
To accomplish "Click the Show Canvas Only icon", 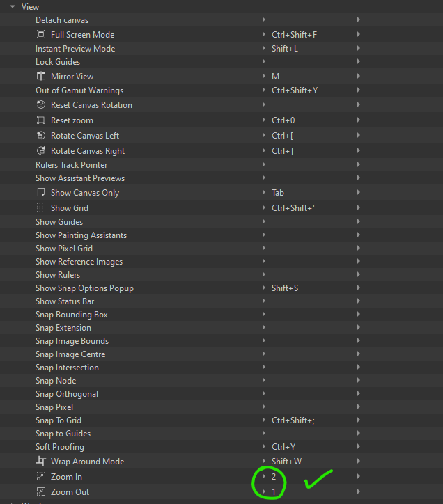I will coord(41,192).
